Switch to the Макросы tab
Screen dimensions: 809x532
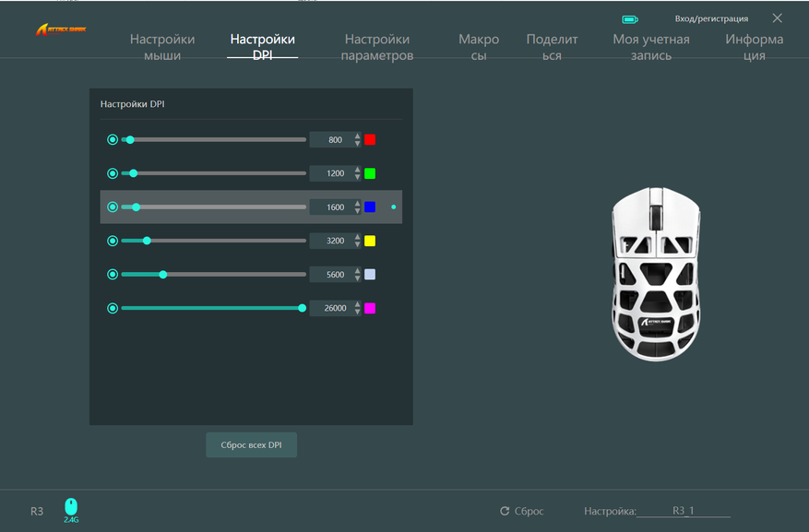(x=479, y=47)
